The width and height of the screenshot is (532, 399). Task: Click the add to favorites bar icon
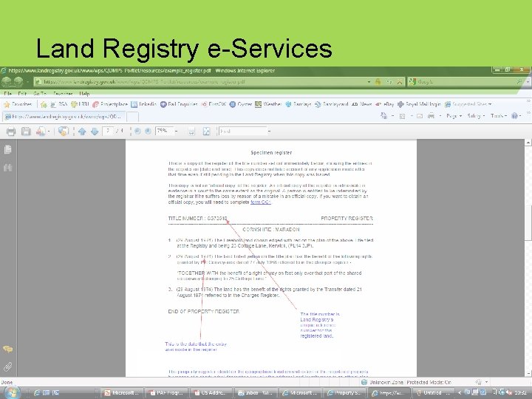[43, 104]
